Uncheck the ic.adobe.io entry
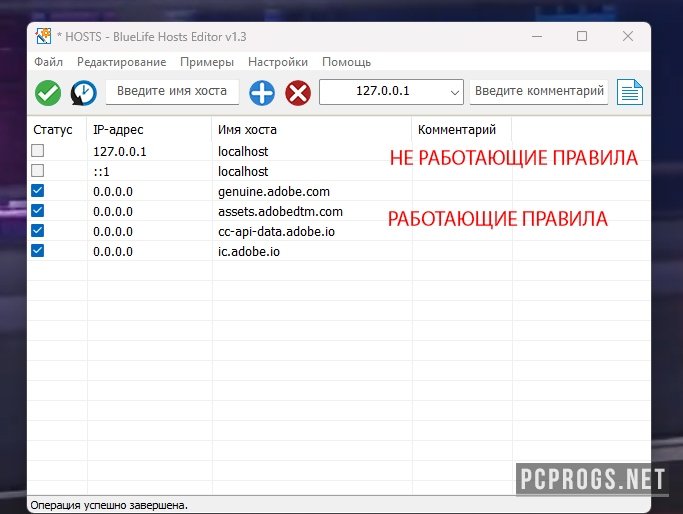Viewport: 683px width, 514px height. [x=37, y=251]
